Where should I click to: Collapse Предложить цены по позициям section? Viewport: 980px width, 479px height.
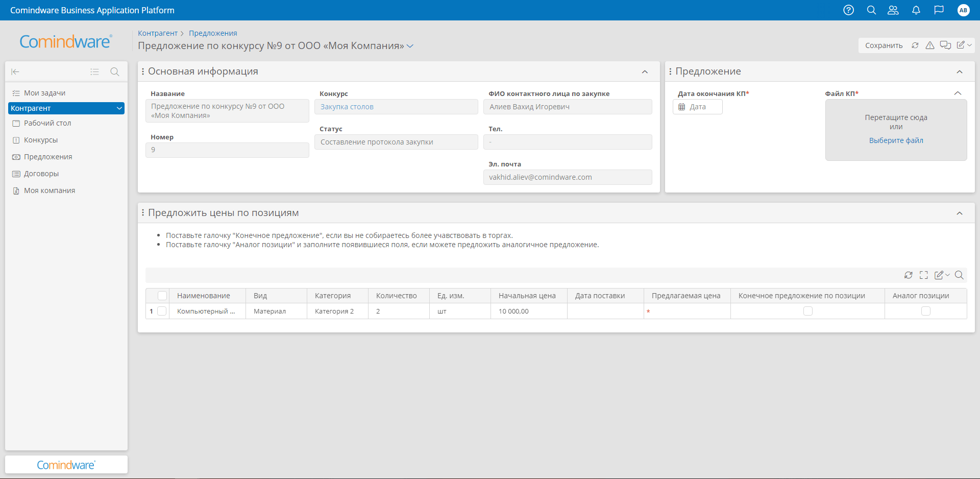coord(960,213)
